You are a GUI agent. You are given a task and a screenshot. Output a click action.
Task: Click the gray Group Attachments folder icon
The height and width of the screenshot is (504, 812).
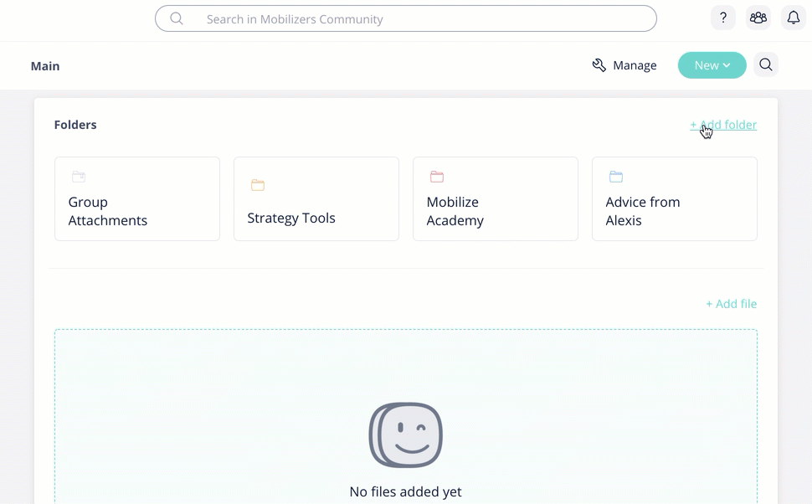click(x=79, y=177)
